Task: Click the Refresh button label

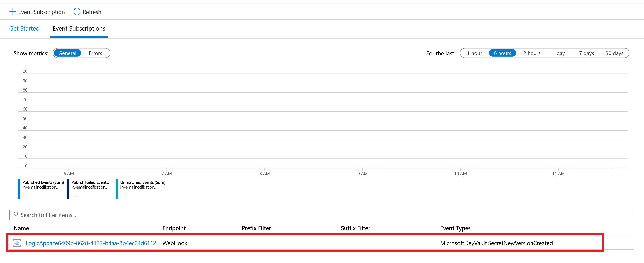Action: pos(92,12)
